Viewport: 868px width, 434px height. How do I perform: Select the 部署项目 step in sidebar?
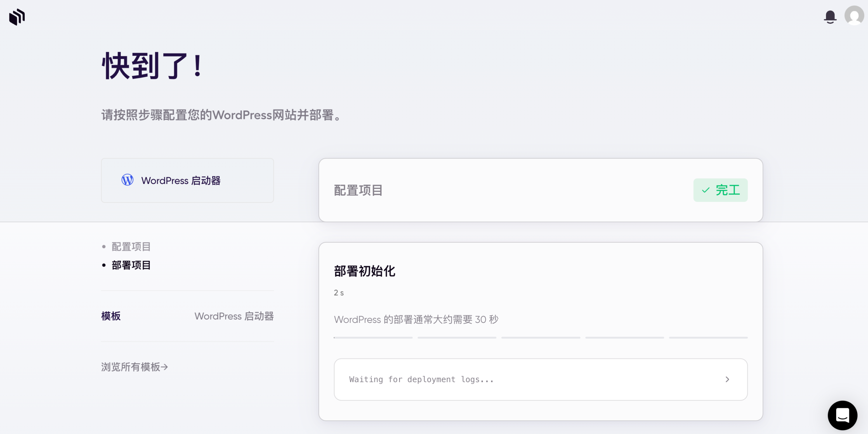point(131,265)
